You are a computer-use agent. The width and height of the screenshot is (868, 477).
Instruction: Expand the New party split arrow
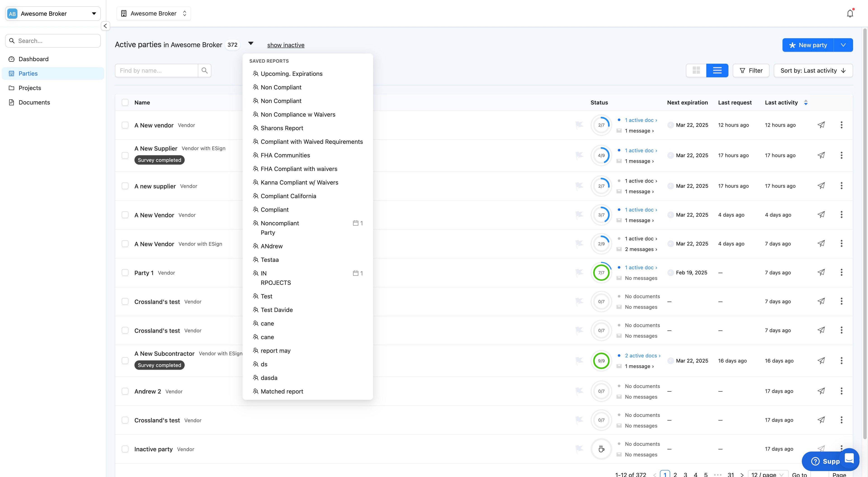pyautogui.click(x=843, y=45)
